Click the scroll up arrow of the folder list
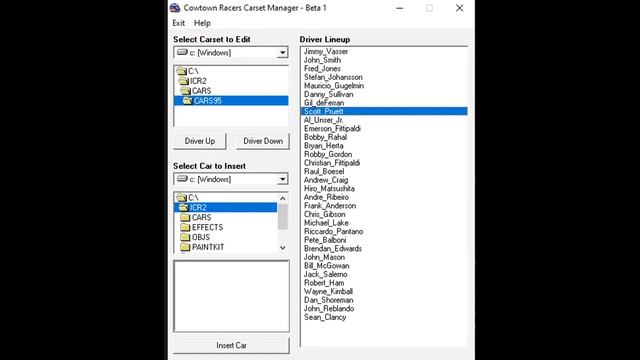 (282, 198)
